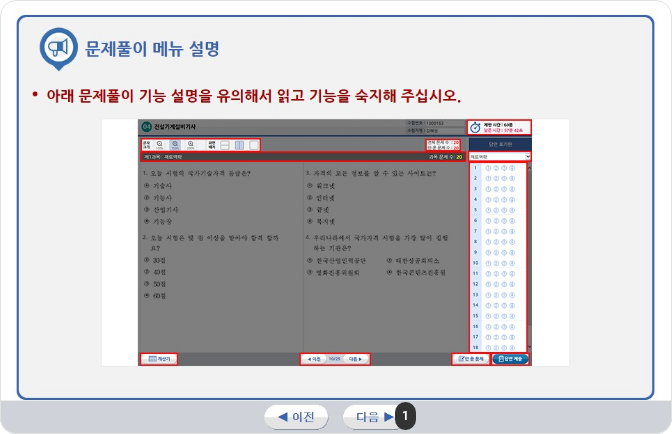Image resolution: width=672 pixels, height=434 pixels.
Task: Select answer option 기술사 for question 1
Action: (160, 186)
